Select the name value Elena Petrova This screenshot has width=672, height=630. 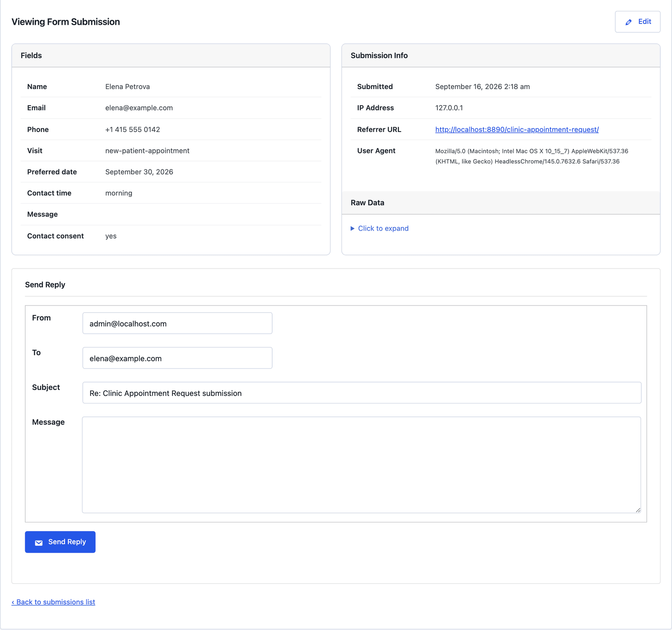(127, 87)
